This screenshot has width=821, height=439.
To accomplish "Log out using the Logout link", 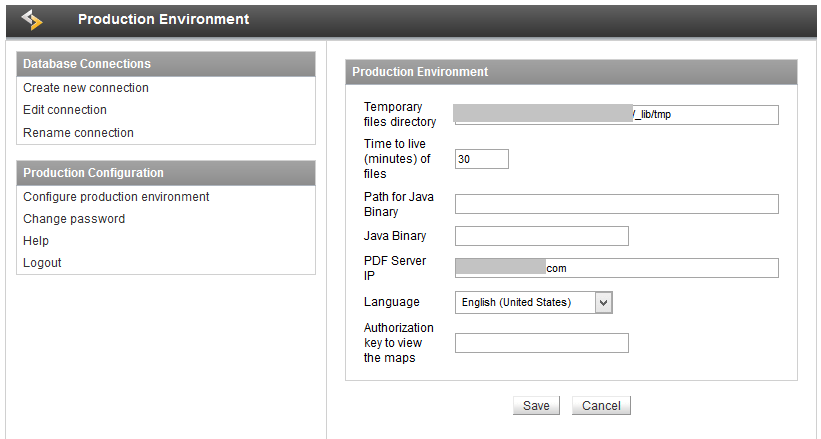I will [x=42, y=263].
